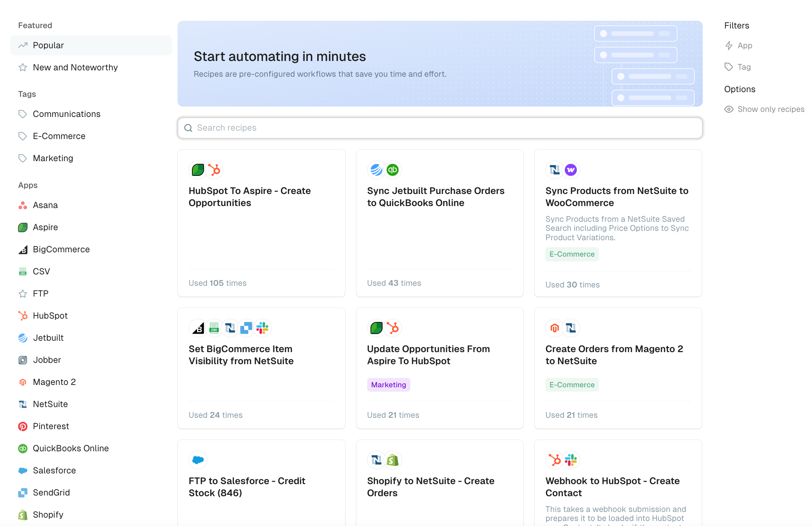
Task: Open Sync Jetbuilt Purchase Orders recipe card
Action: pyautogui.click(x=435, y=197)
